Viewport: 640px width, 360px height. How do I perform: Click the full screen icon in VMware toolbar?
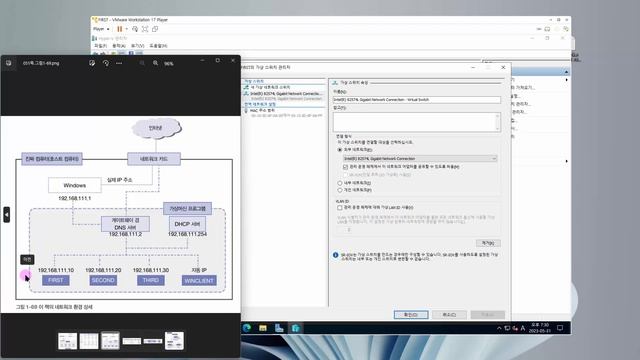coord(145,29)
